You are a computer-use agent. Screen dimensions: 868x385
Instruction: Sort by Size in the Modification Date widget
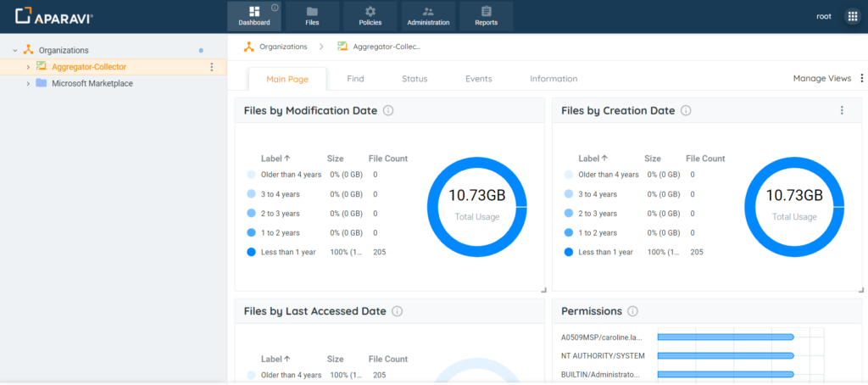pos(336,159)
